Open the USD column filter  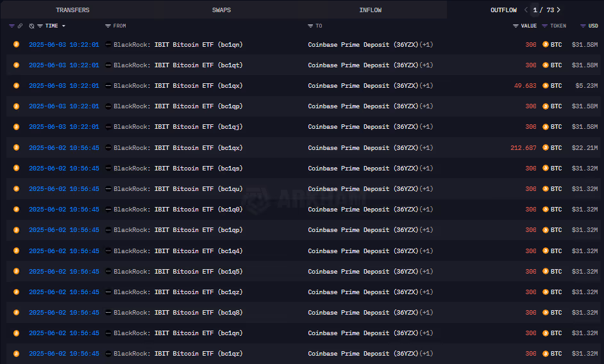pos(583,26)
